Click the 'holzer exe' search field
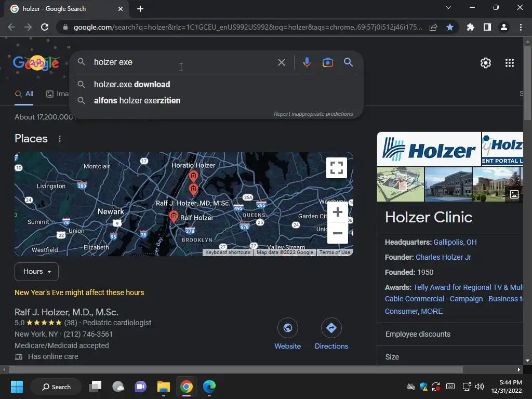Viewport: 532px width, 399px height. click(183, 62)
